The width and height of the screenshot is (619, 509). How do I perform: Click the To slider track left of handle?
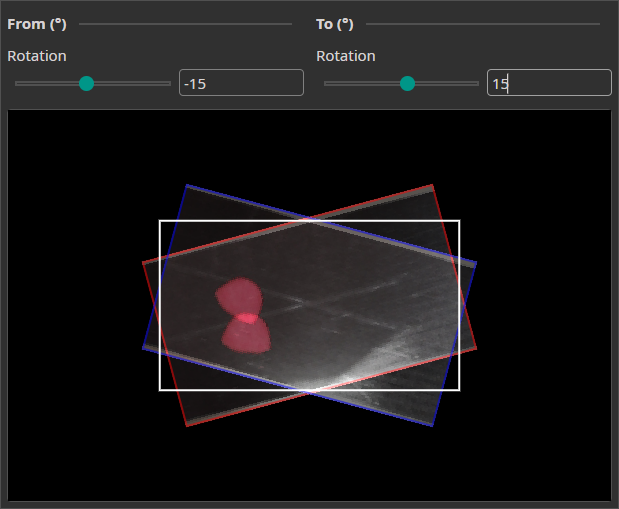tap(360, 84)
